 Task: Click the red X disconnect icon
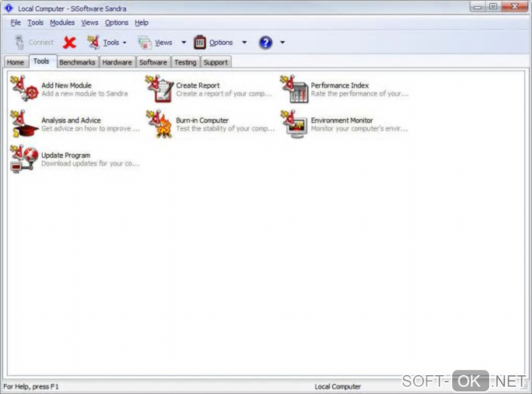tap(69, 42)
